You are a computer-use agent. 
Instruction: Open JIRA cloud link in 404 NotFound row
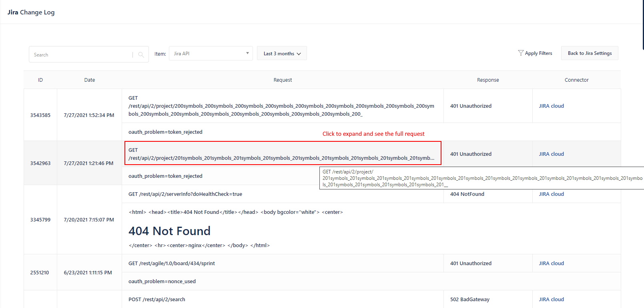click(x=551, y=194)
